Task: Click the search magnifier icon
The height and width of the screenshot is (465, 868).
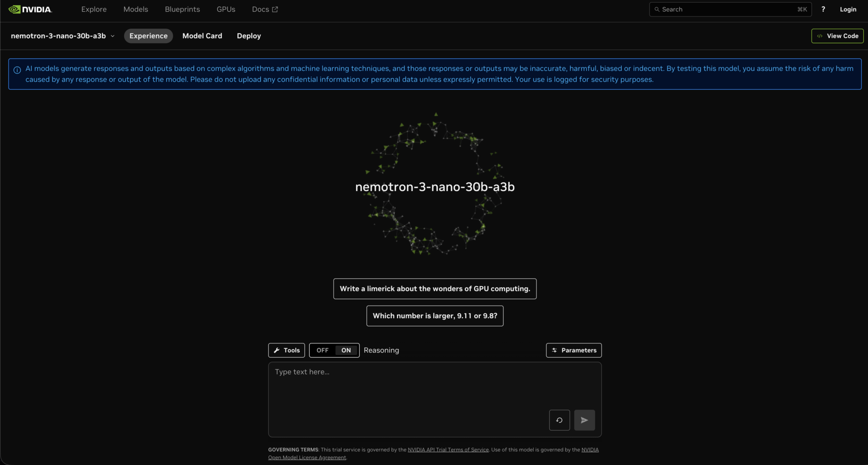Action: (x=657, y=9)
